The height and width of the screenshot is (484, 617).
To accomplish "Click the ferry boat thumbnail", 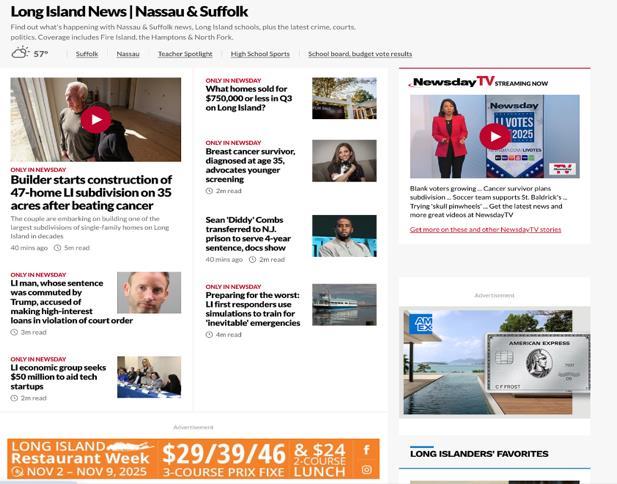I will tap(344, 305).
